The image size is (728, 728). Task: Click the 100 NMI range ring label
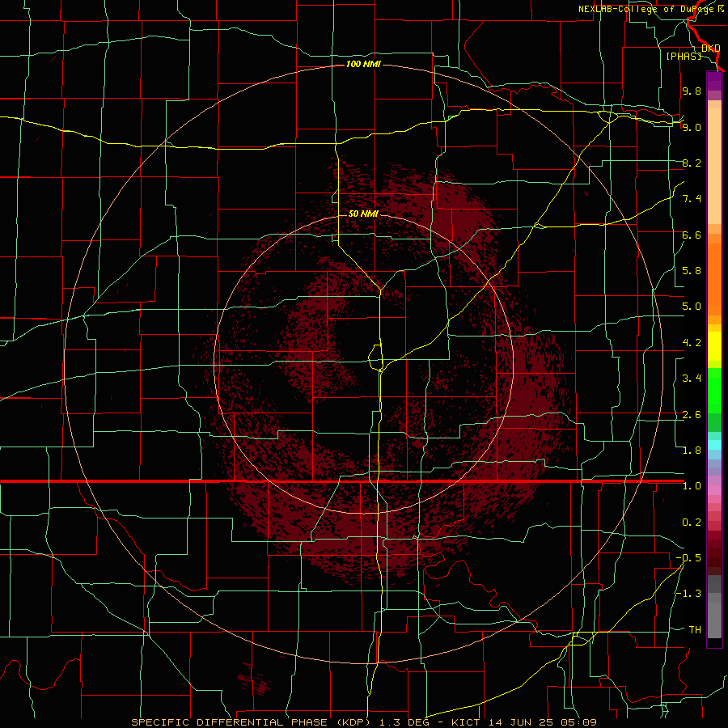363,64
